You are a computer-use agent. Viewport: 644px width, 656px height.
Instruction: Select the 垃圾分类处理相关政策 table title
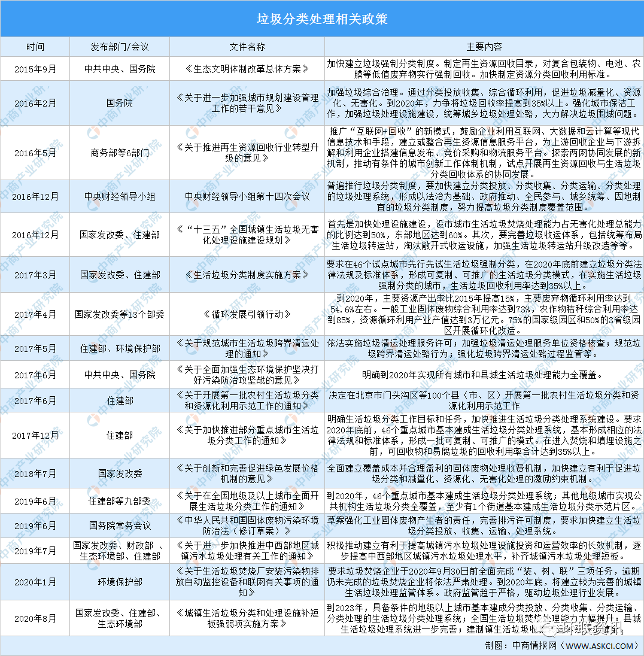click(x=322, y=19)
